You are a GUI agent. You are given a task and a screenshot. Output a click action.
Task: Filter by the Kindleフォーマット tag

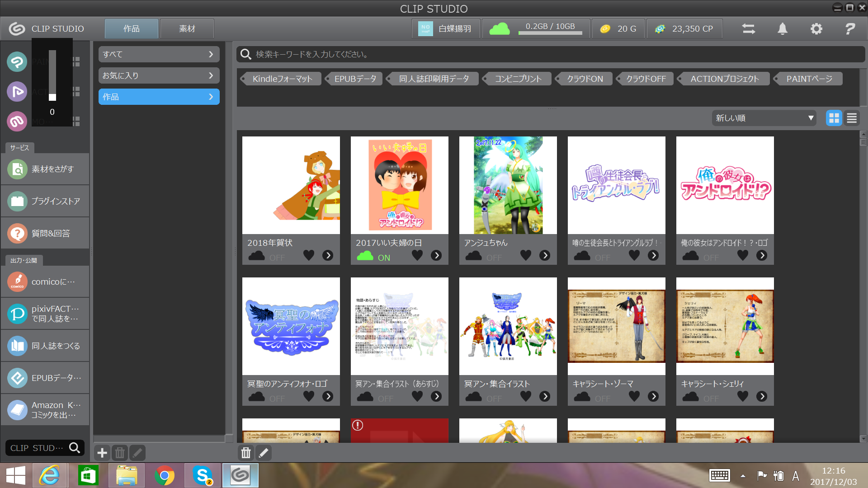click(282, 79)
